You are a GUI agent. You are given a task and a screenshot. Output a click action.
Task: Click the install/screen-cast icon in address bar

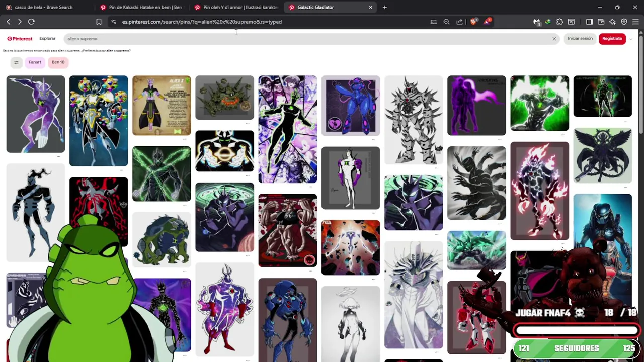433,22
